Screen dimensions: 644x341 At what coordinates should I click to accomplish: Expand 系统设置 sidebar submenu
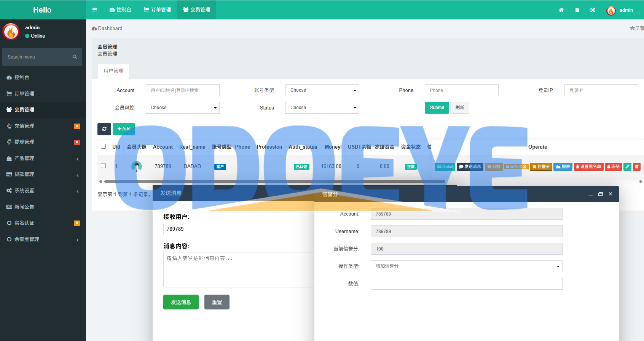coord(43,190)
